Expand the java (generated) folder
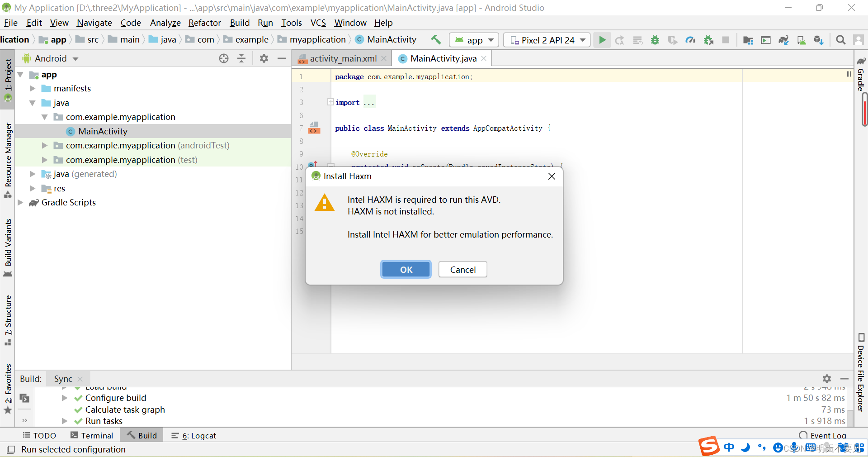The height and width of the screenshot is (457, 868). pos(32,174)
